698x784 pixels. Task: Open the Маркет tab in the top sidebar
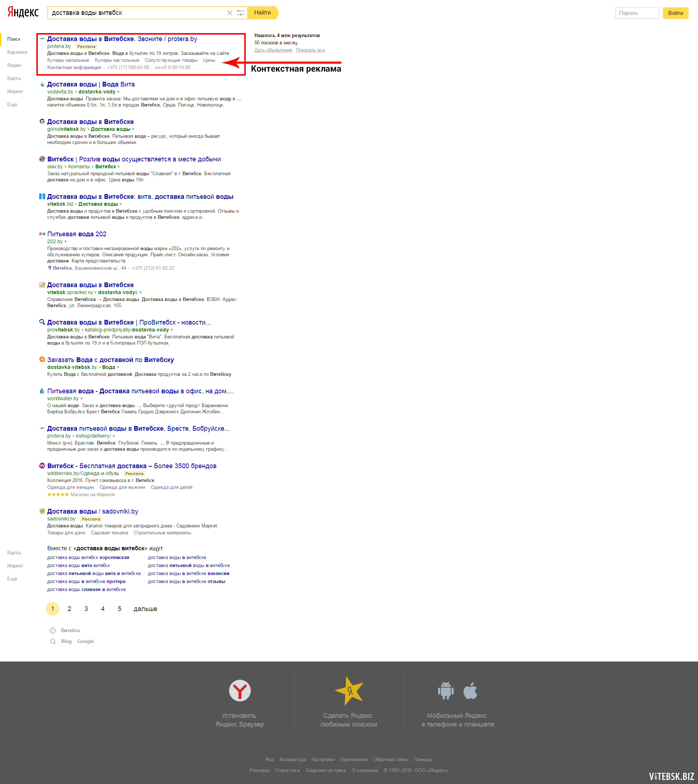(x=15, y=91)
